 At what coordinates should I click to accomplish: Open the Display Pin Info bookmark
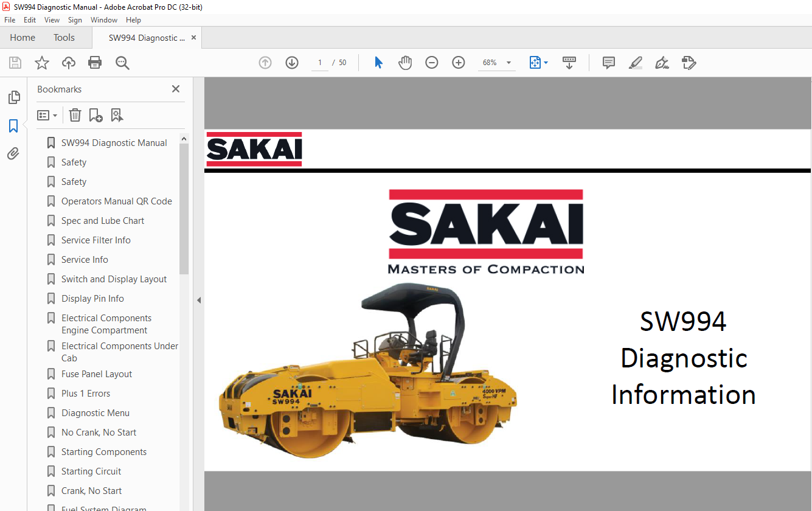(92, 299)
